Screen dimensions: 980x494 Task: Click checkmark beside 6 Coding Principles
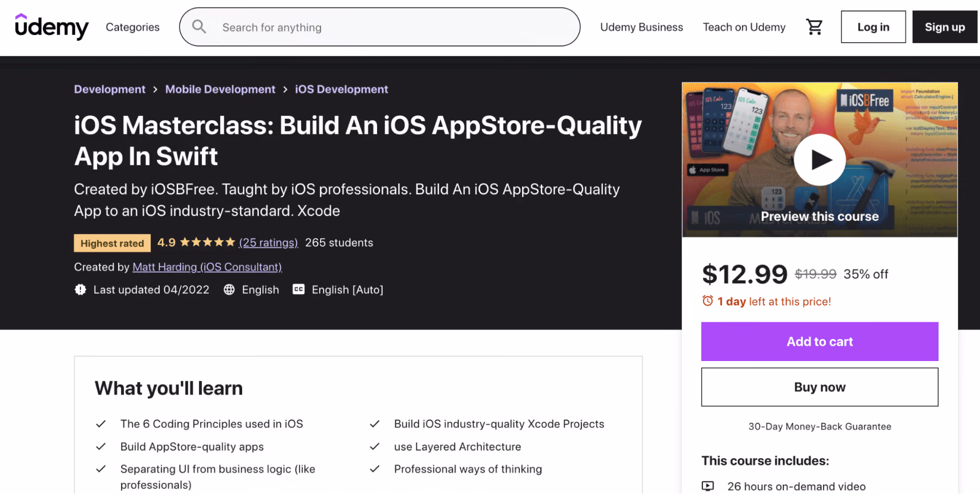pos(101,424)
